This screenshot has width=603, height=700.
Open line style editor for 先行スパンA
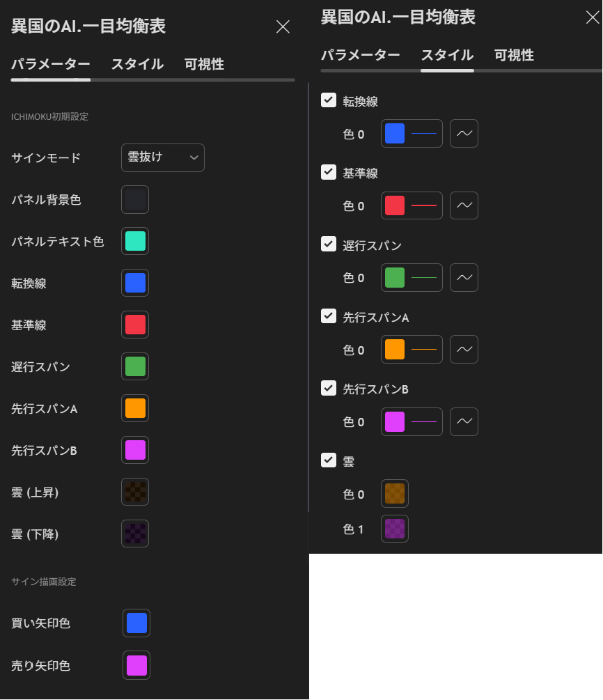tap(464, 349)
